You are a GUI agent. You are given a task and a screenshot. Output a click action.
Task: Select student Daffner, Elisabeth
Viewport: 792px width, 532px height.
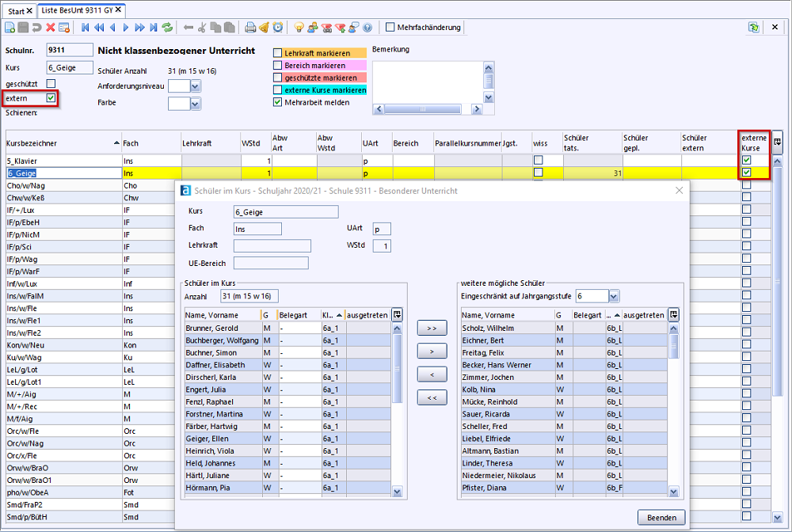point(288,365)
